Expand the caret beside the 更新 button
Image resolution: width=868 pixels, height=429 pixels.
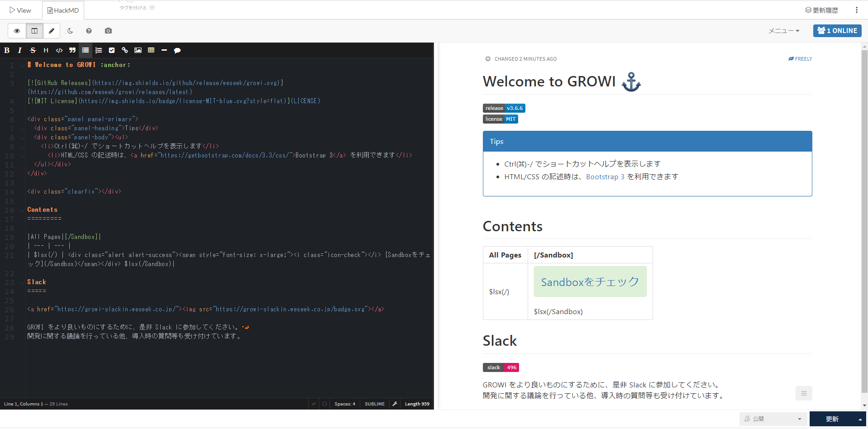tap(860, 419)
